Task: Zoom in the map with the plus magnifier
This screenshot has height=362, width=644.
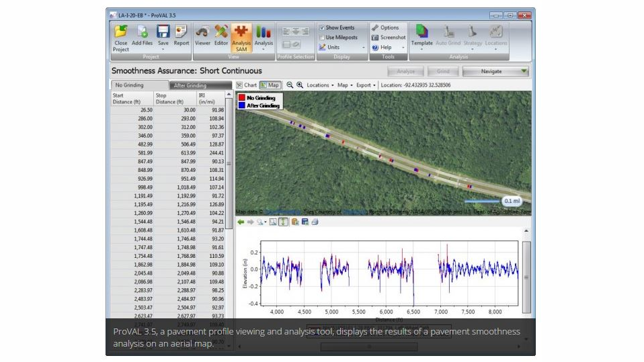Action: click(300, 85)
